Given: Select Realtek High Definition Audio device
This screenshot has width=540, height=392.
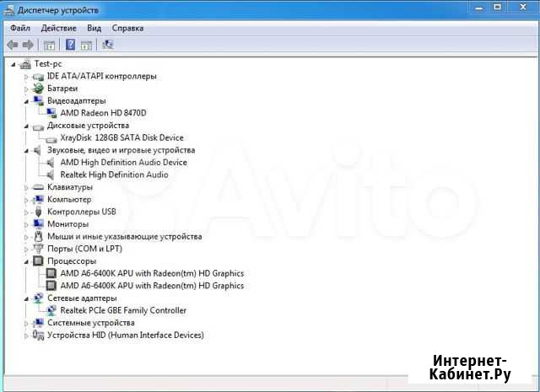Looking at the screenshot, I should coord(114,175).
